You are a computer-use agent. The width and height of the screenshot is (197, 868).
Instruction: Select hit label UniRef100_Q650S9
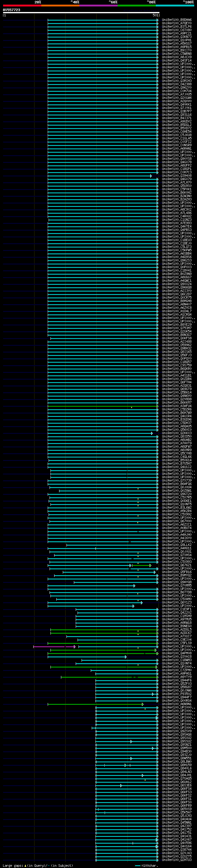(177, 809)
